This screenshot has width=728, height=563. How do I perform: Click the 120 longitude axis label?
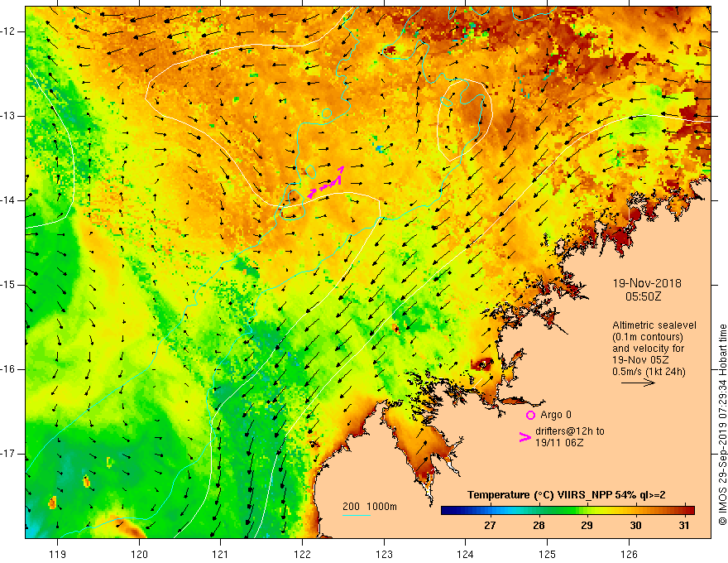pos(139,554)
